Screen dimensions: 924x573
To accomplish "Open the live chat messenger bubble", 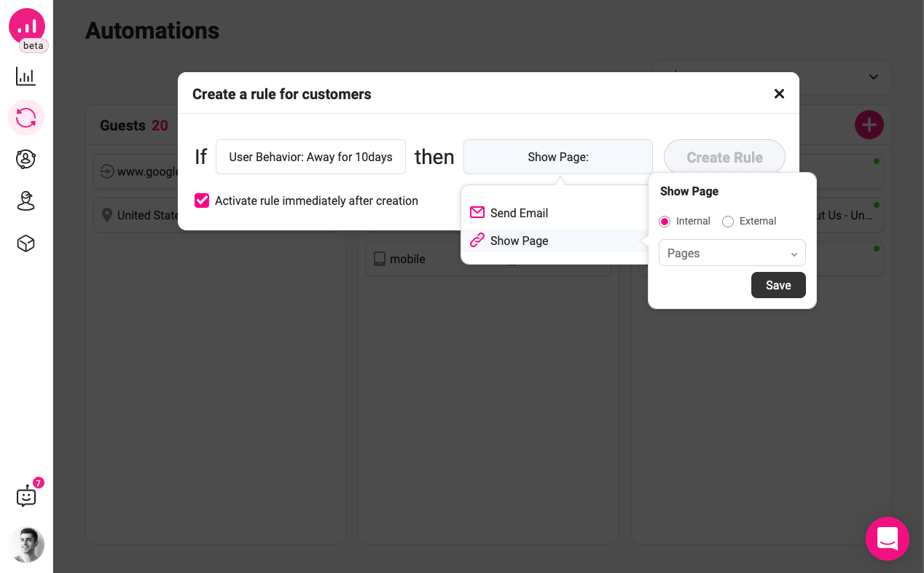I will pos(887,539).
